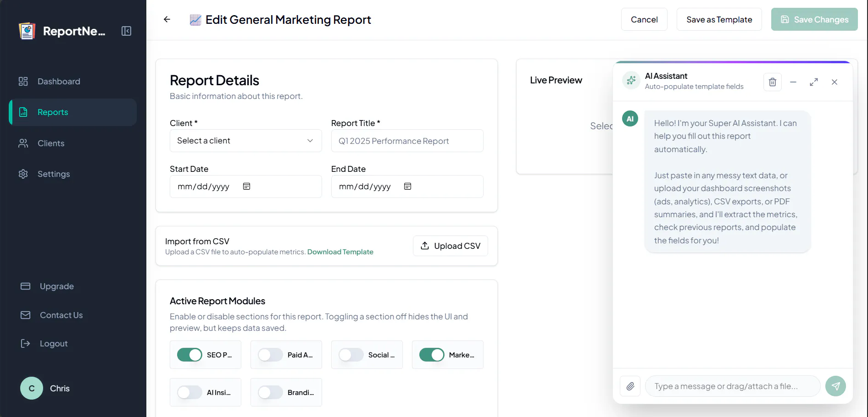Image resolution: width=868 pixels, height=417 pixels.
Task: Attach a file with the paperclip icon
Action: [630, 386]
